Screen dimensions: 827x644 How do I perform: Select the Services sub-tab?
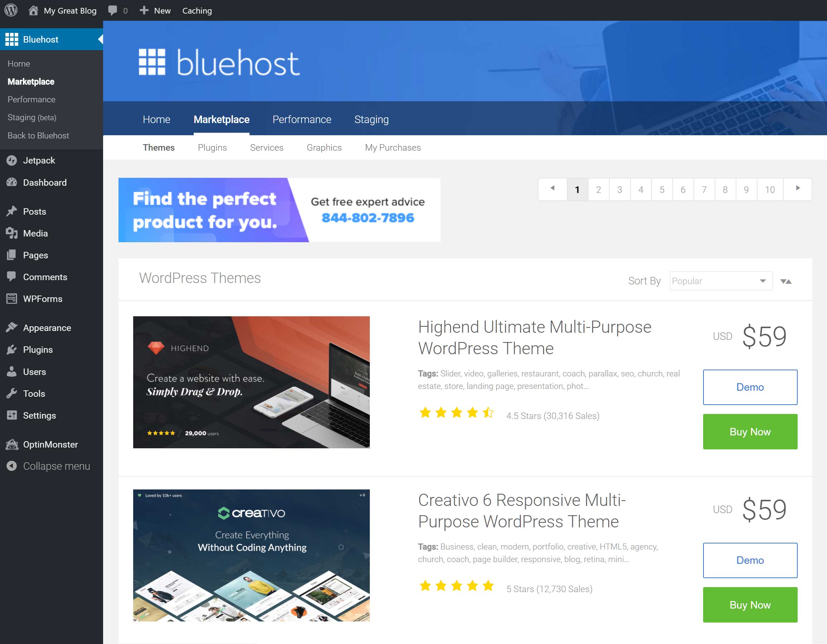[x=267, y=147]
